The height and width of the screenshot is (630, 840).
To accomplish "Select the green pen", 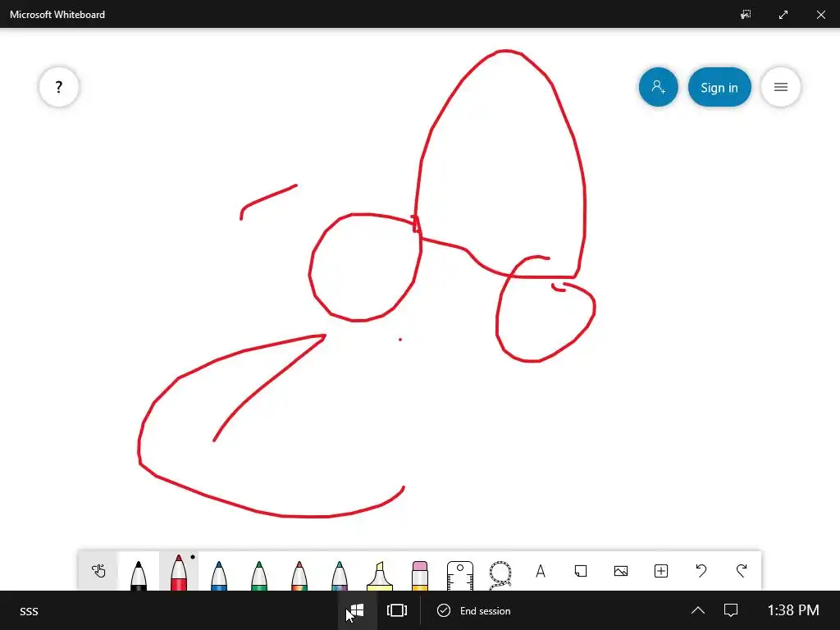I will 259,574.
